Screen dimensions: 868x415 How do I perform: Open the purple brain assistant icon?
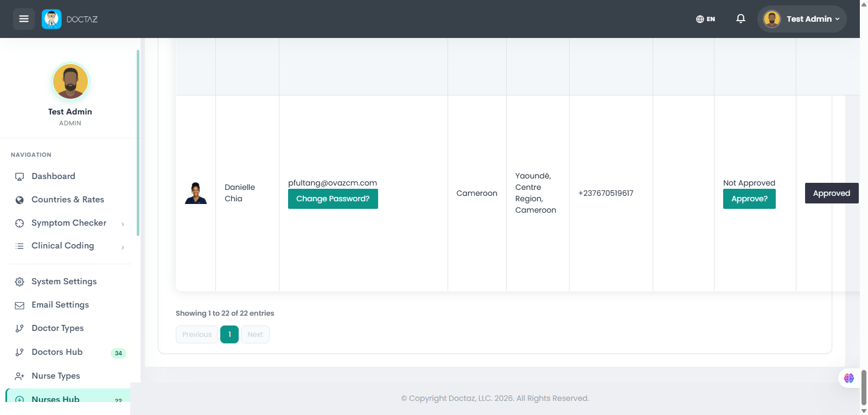(849, 378)
